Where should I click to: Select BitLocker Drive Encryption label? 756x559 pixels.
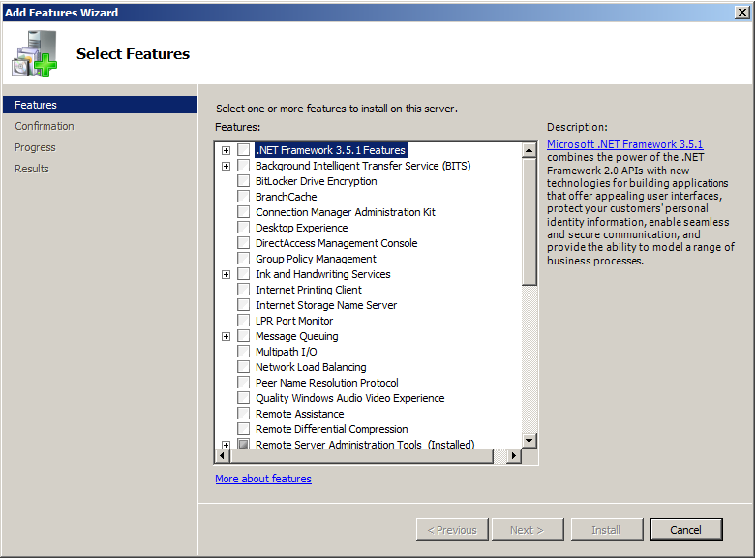pos(317,181)
